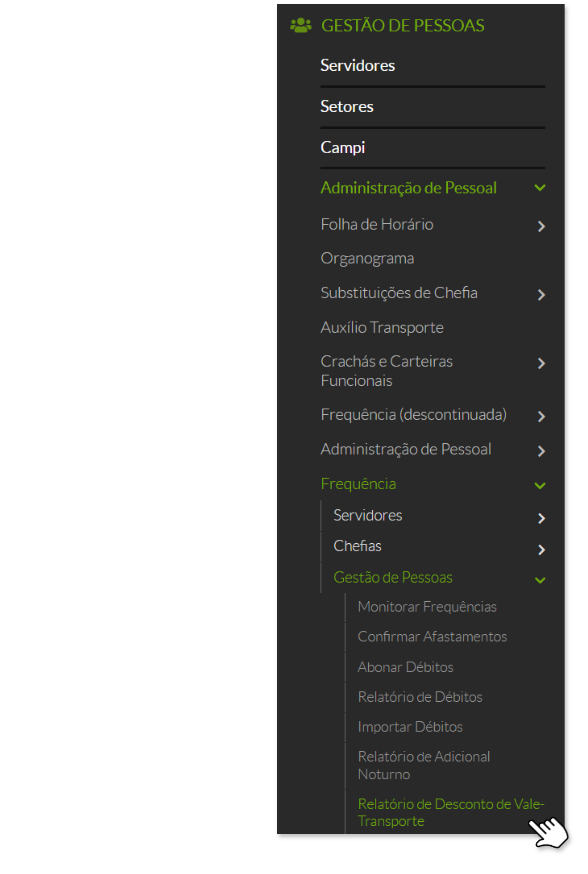Select Confirmar Afastamentos

tap(432, 637)
